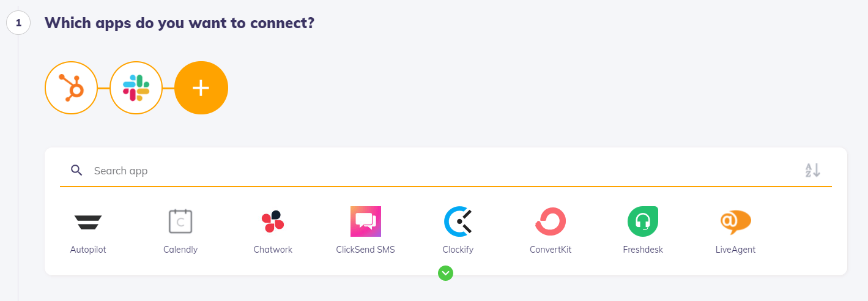Click "Which apps do you want to connect?" heading
The width and height of the screenshot is (868, 301).
179,23
